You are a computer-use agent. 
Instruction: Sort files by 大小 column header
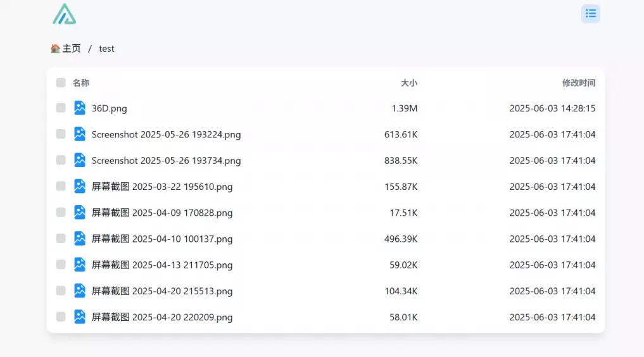pyautogui.click(x=409, y=83)
